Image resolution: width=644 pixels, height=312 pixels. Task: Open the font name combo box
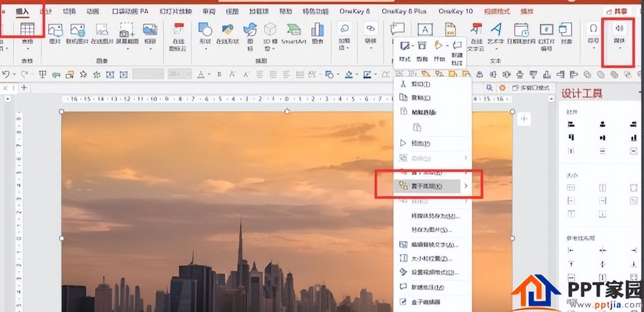[148, 74]
